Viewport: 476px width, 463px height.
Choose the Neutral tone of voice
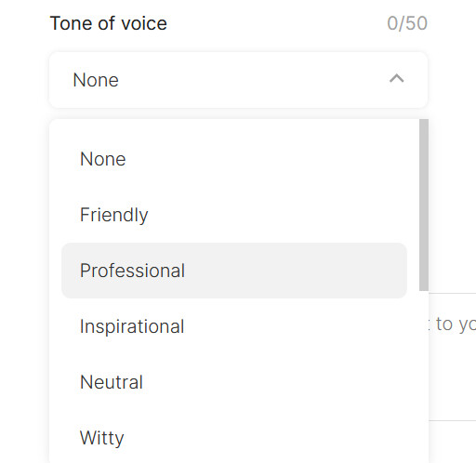pyautogui.click(x=234, y=382)
